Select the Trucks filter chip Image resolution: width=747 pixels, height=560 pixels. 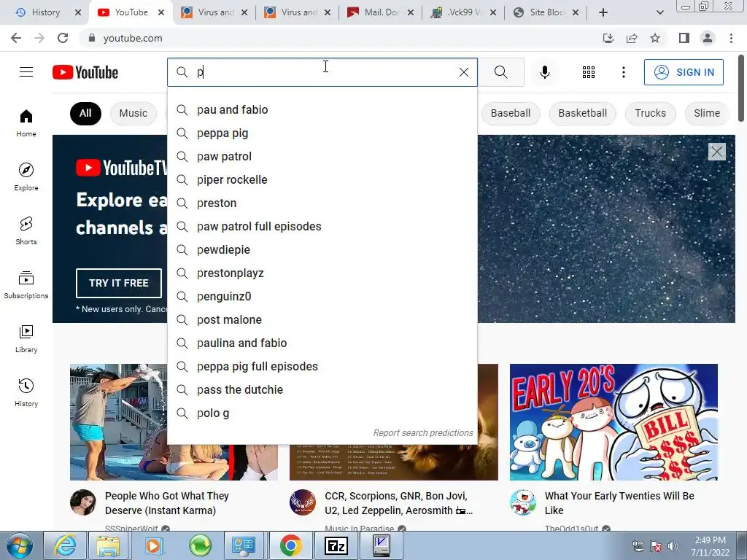click(650, 113)
